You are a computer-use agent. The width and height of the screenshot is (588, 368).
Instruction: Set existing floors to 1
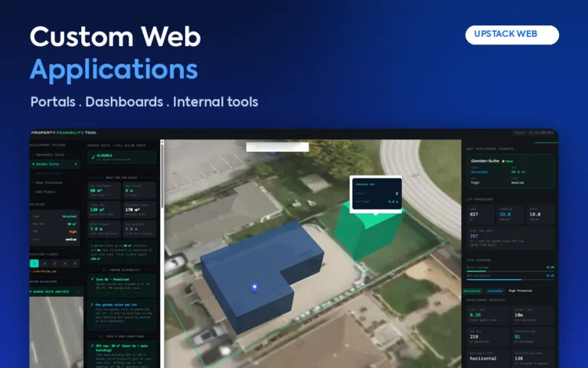(34, 264)
